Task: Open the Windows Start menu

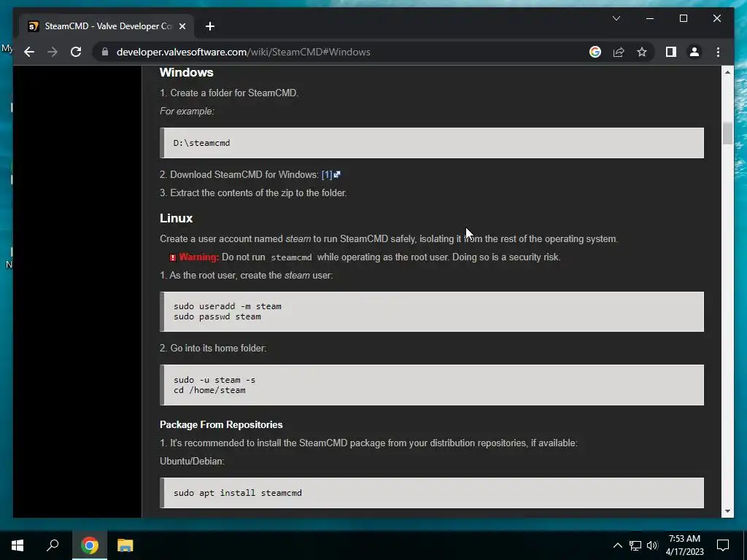Action: [18, 545]
